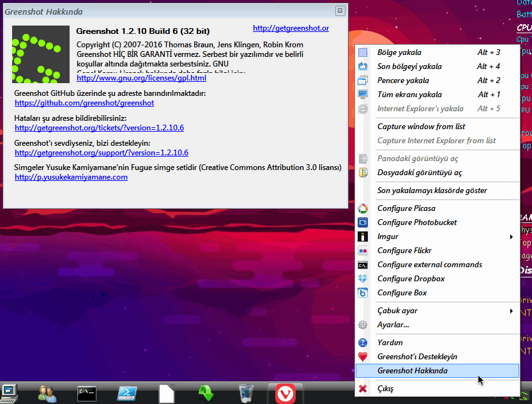This screenshot has height=404, width=532.
Task: Click the blue question mark Yardım icon
Action: coord(363,343)
